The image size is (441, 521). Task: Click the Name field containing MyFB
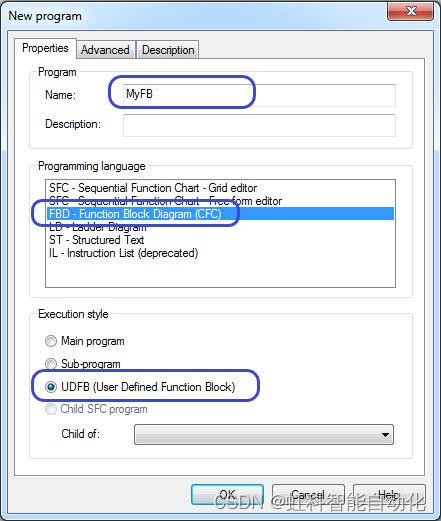pyautogui.click(x=259, y=95)
